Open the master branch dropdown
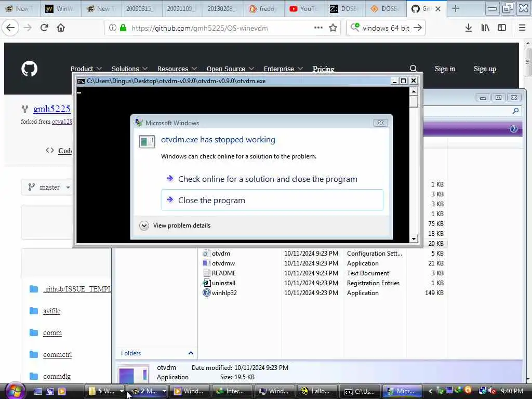Image resolution: width=532 pixels, height=399 pixels. pyautogui.click(x=49, y=187)
